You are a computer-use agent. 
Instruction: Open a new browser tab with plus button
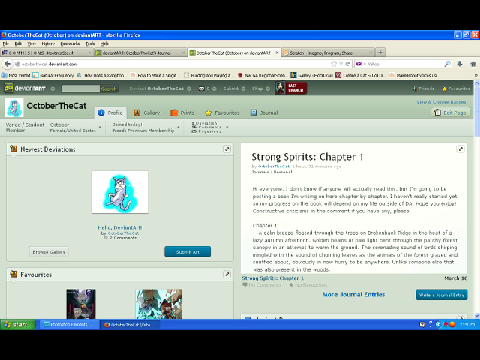[x=380, y=52]
